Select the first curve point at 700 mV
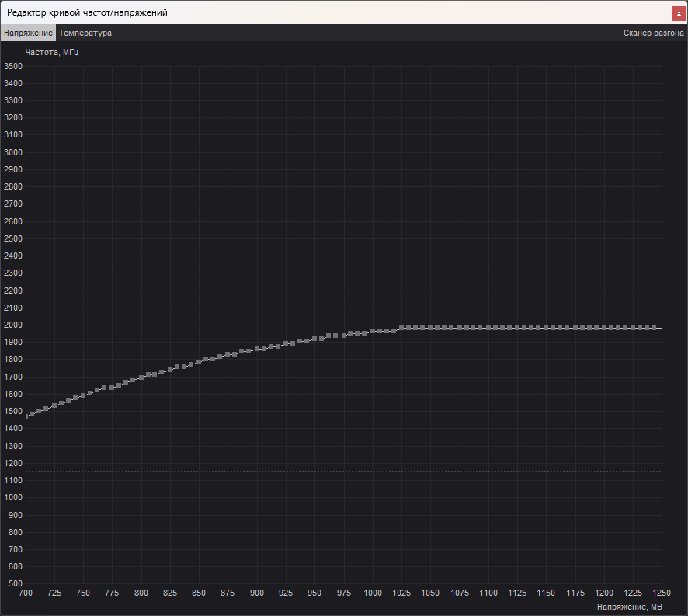688x616 pixels. point(26,416)
